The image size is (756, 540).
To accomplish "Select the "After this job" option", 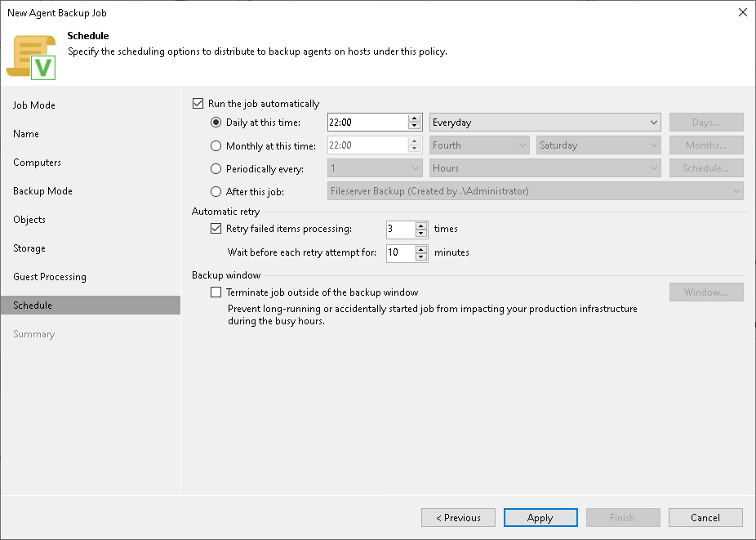I will pyautogui.click(x=214, y=192).
